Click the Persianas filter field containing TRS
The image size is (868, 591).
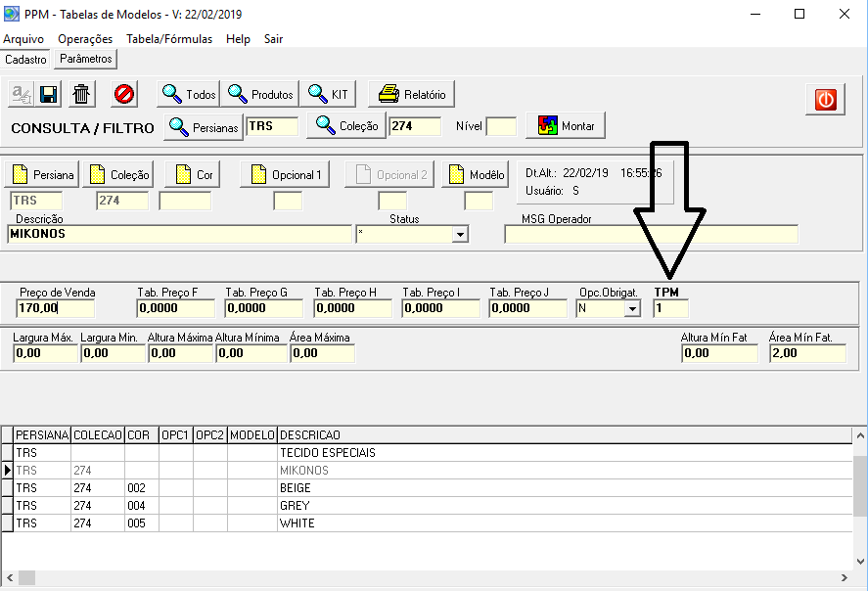click(272, 126)
